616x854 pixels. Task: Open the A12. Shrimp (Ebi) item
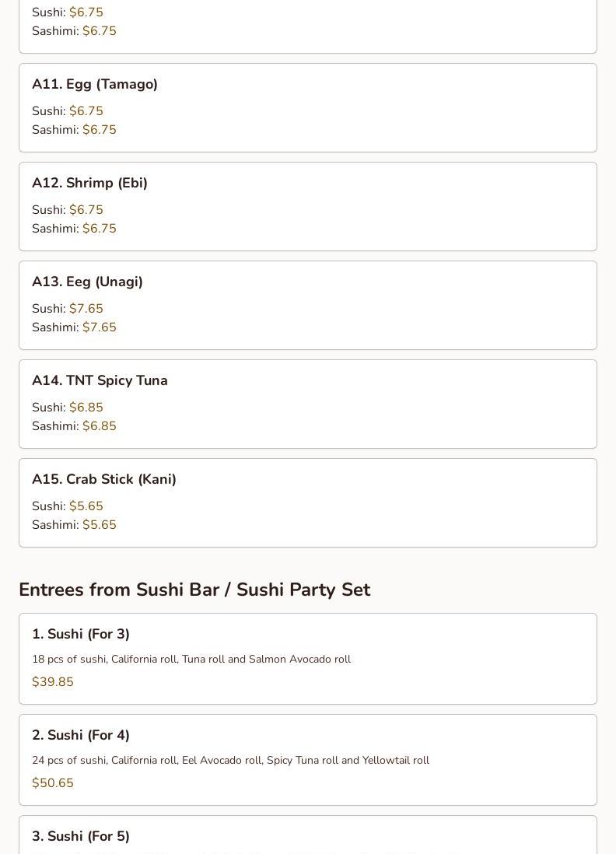[x=89, y=183]
